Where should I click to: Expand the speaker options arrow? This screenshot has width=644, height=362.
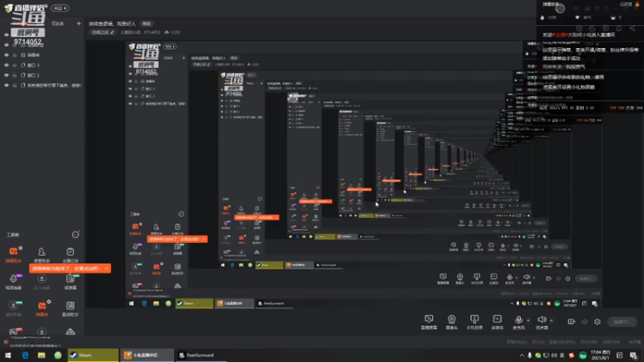(x=551, y=320)
